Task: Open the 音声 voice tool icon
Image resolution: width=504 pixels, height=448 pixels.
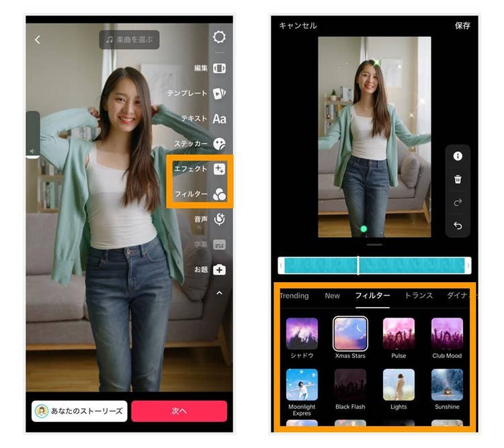Action: [x=219, y=219]
